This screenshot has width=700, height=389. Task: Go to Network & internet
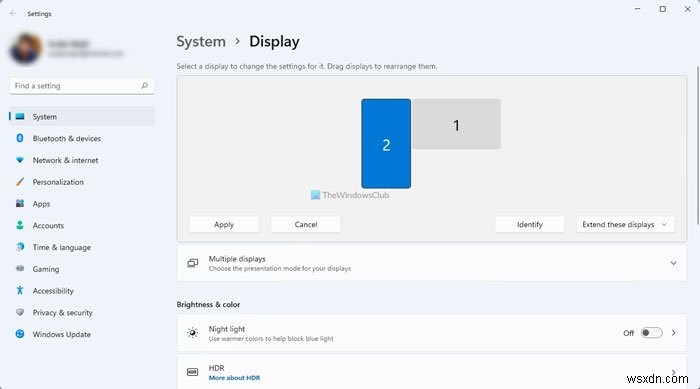(82, 160)
